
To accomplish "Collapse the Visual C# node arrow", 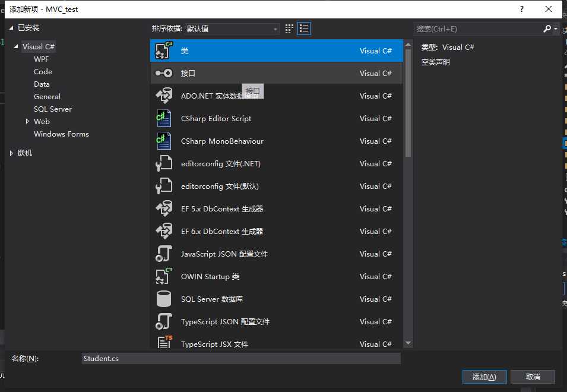I will coord(16,47).
